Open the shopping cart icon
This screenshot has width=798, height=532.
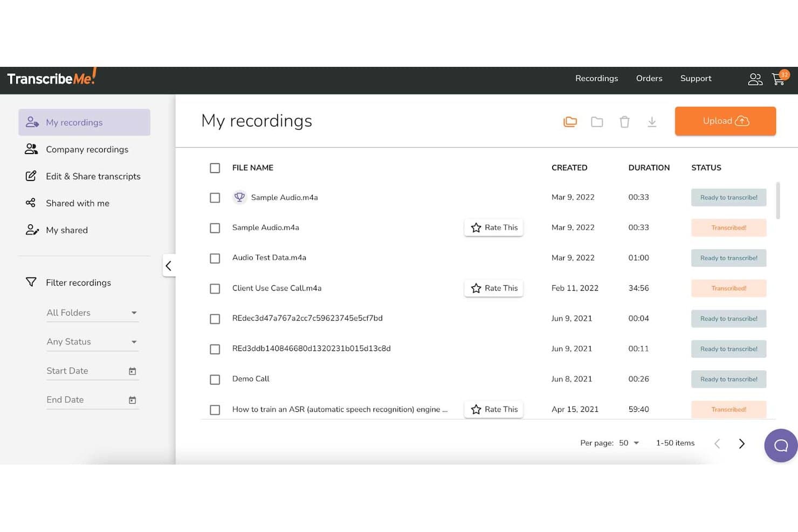[778, 79]
